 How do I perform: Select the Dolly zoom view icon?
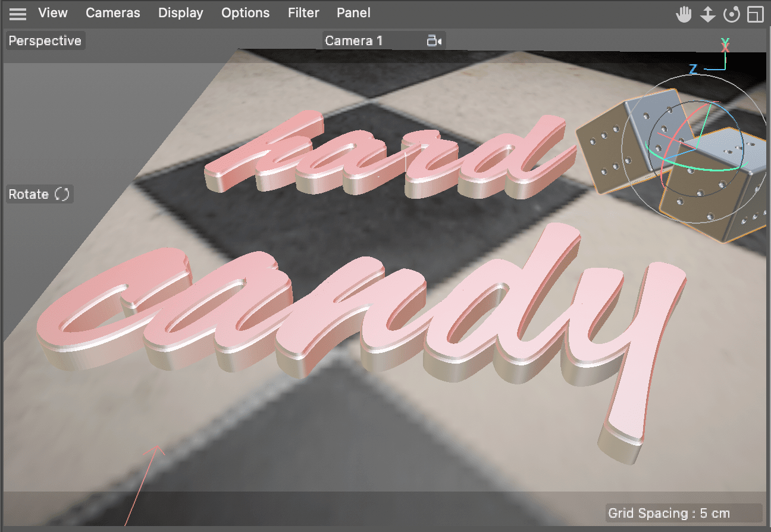tap(708, 14)
